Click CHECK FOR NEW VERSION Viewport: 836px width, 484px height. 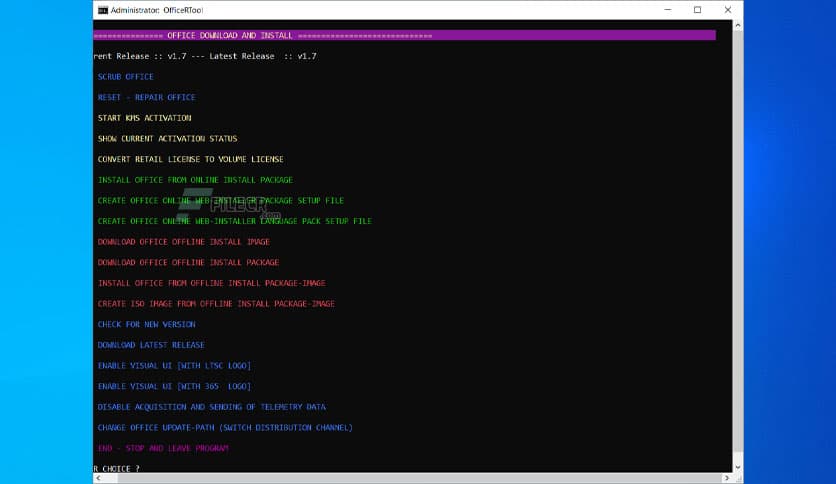tap(146, 325)
